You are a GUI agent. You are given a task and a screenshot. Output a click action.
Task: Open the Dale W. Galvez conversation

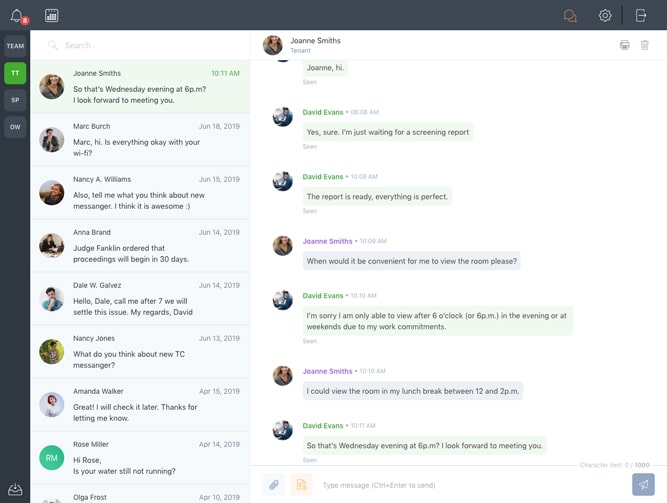pos(140,299)
